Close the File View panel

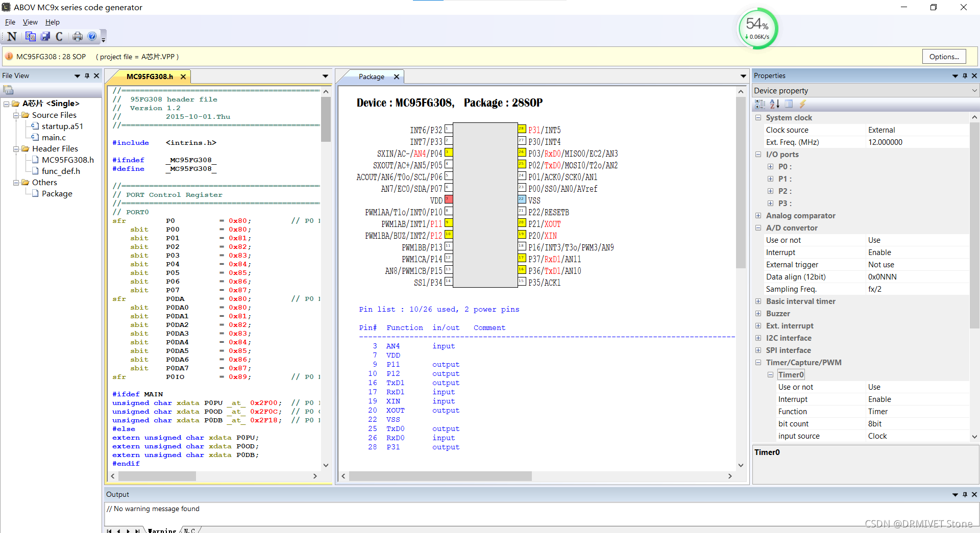point(96,75)
